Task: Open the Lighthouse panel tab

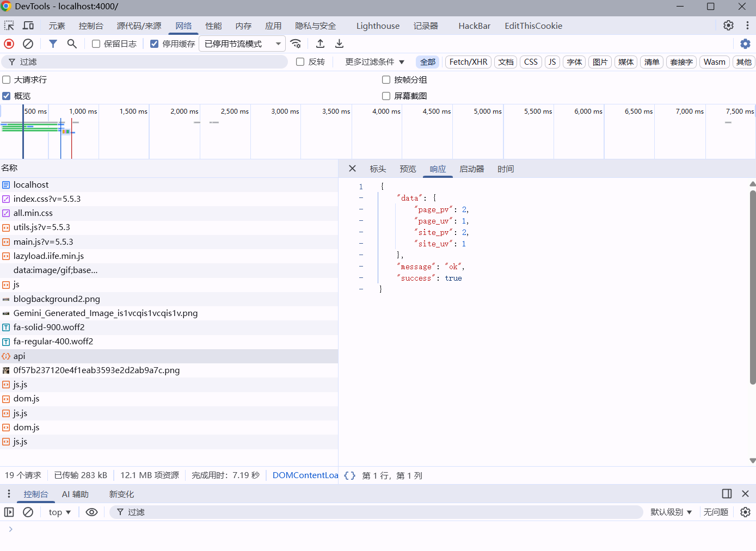Action: [378, 26]
